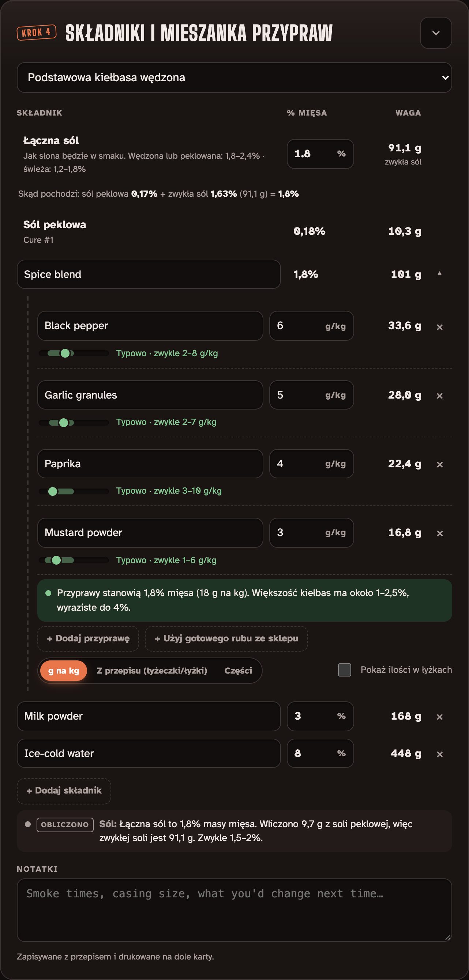Click the Łączna sól percent input field

click(x=320, y=154)
